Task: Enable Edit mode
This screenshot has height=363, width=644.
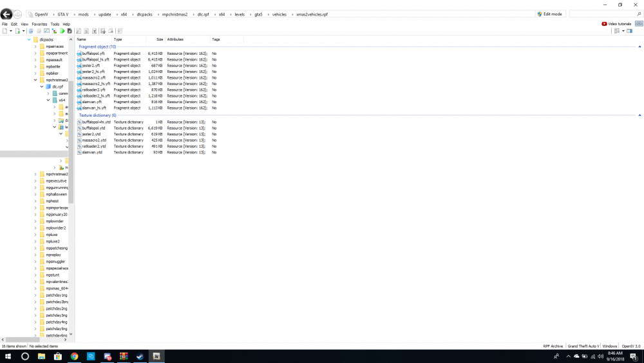Action: pyautogui.click(x=549, y=14)
